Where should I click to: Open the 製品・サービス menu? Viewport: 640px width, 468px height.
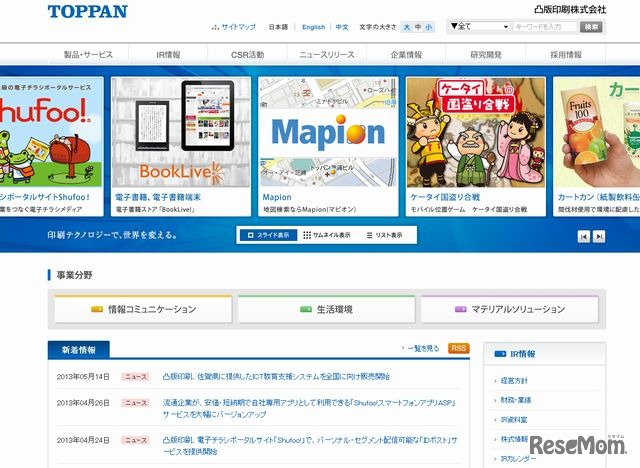pyautogui.click(x=88, y=55)
